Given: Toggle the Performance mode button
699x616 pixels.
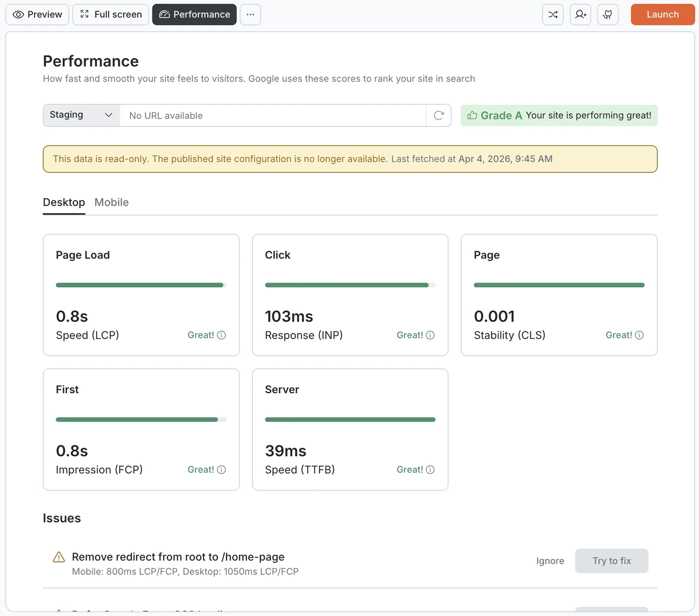Looking at the screenshot, I should coord(194,15).
